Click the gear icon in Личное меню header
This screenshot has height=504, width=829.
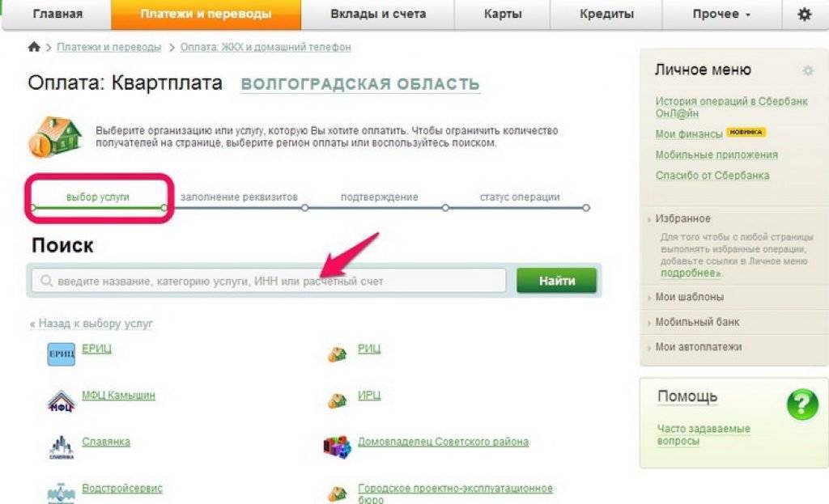point(808,70)
